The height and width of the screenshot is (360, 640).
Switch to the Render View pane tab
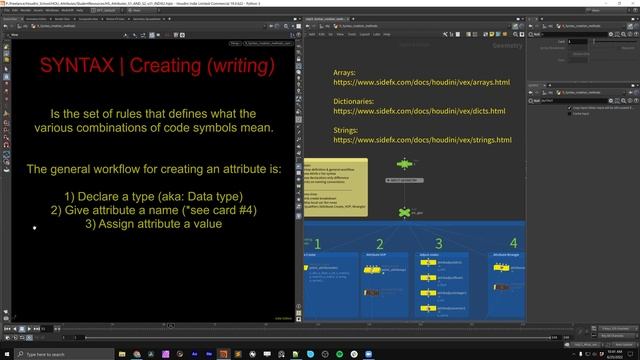62,19
